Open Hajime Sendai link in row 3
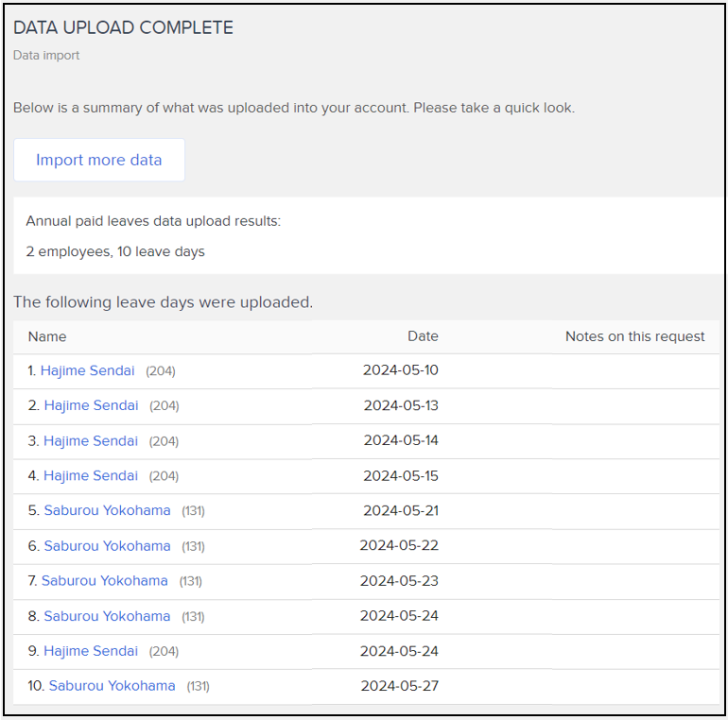This screenshot has height=720, width=728. click(x=91, y=440)
